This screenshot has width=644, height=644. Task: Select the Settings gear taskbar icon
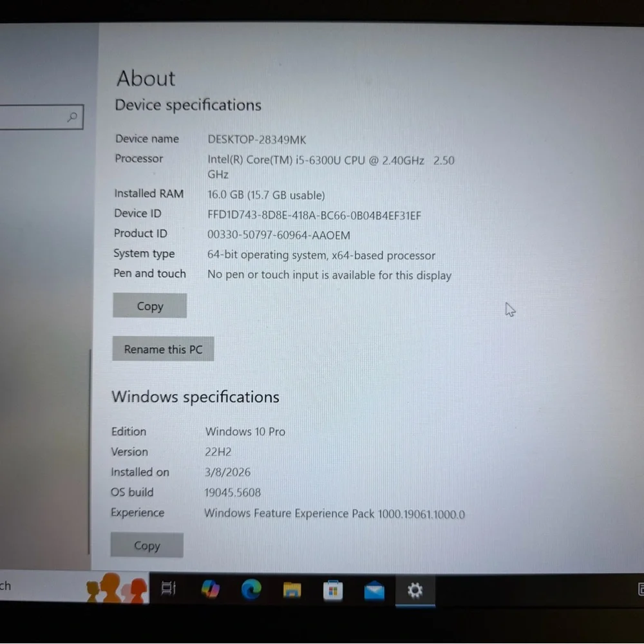(x=415, y=590)
